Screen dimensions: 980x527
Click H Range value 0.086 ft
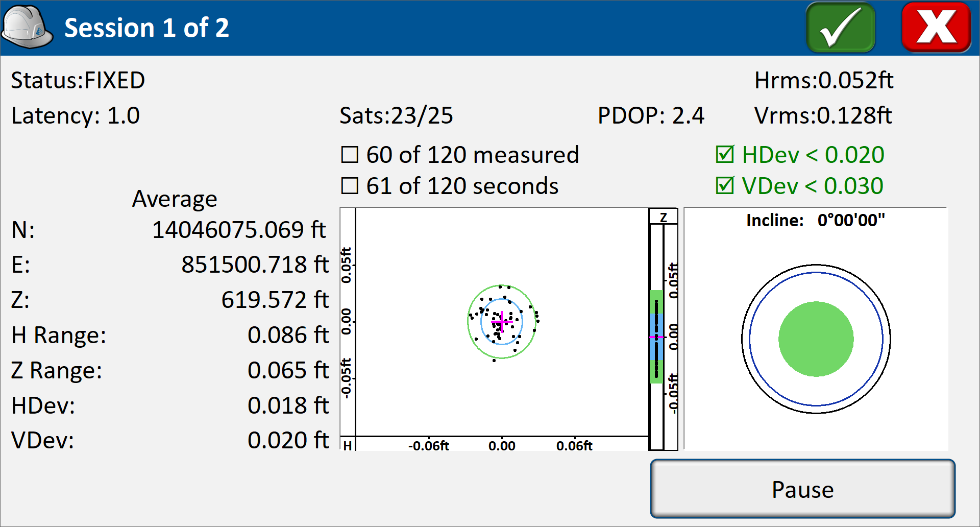(x=288, y=336)
